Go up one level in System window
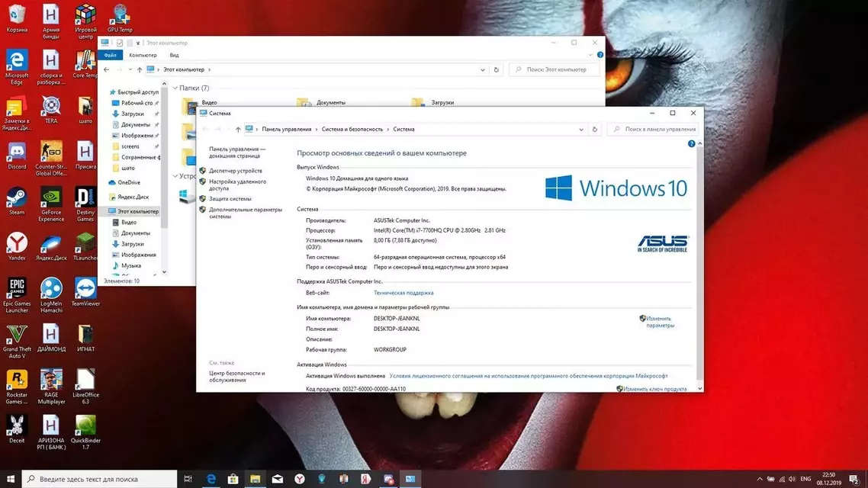The image size is (868, 488). coord(238,130)
